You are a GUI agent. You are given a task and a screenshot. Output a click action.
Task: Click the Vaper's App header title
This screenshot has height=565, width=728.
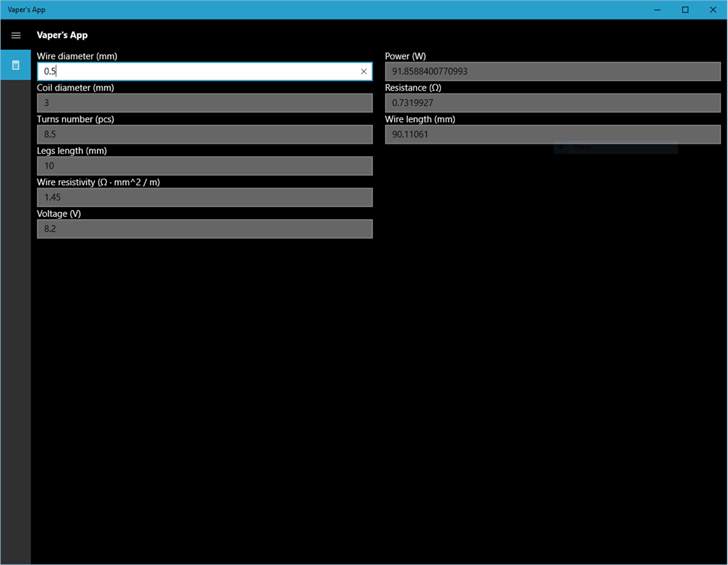click(62, 36)
